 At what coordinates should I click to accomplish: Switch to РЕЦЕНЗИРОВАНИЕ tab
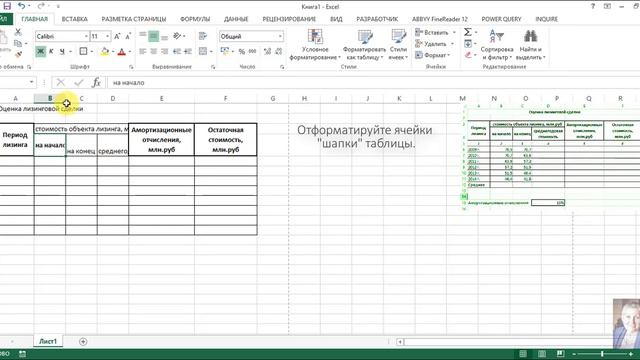click(289, 19)
